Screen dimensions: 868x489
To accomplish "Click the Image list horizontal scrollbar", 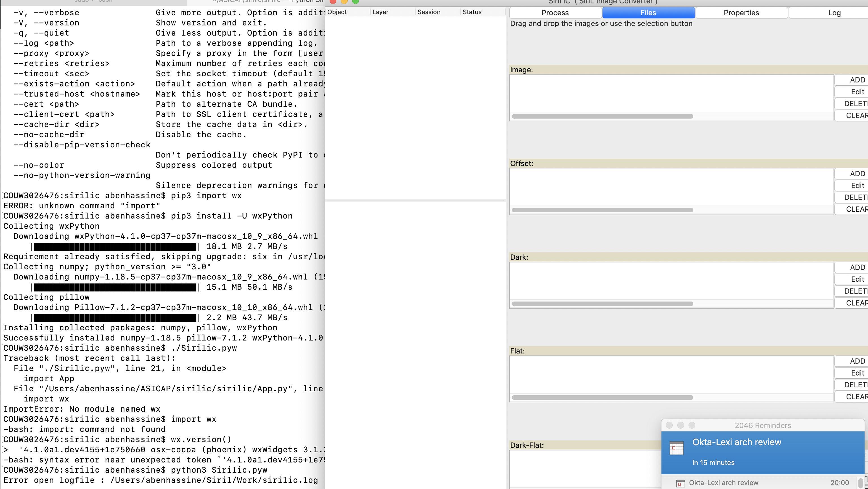I will [602, 116].
